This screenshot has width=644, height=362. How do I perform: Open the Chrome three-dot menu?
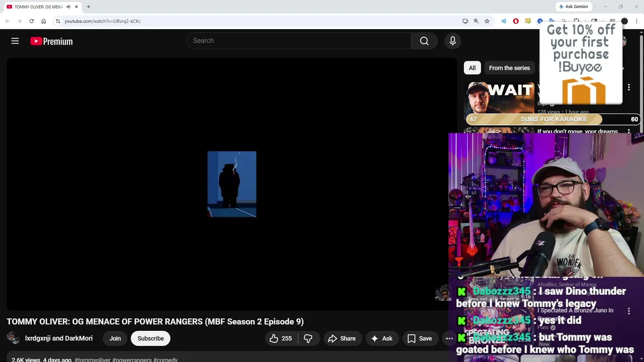636,21
